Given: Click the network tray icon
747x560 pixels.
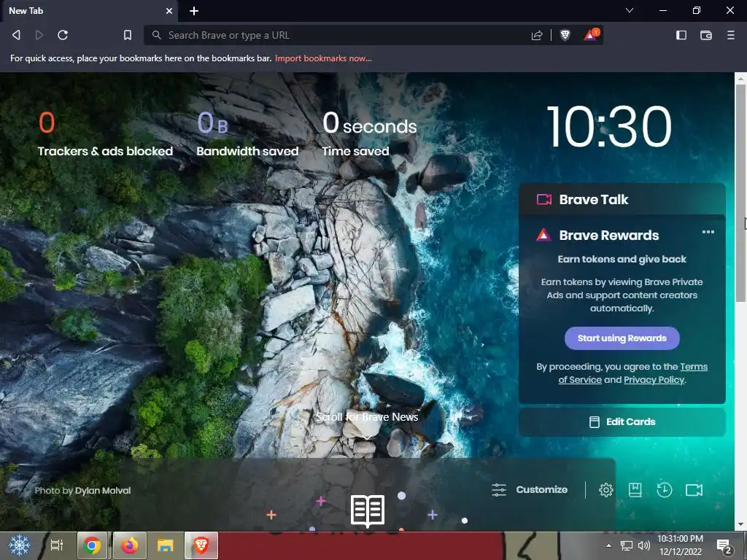Looking at the screenshot, I should point(627,545).
